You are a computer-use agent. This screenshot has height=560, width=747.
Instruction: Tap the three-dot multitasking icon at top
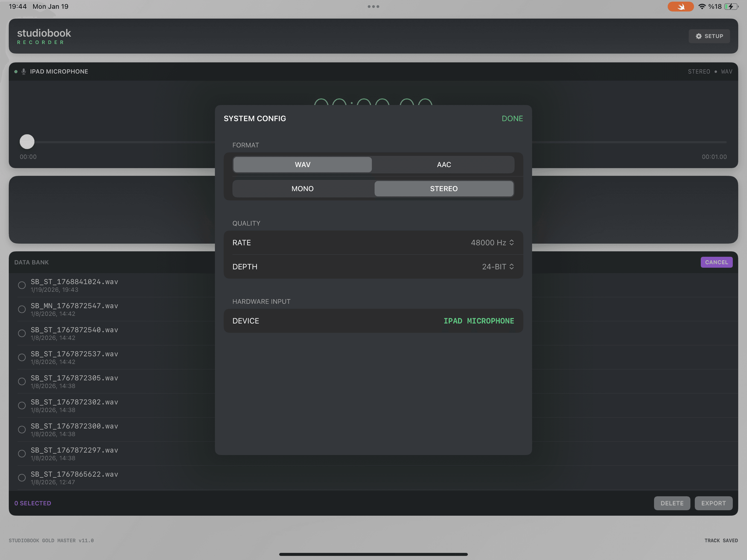[373, 6]
